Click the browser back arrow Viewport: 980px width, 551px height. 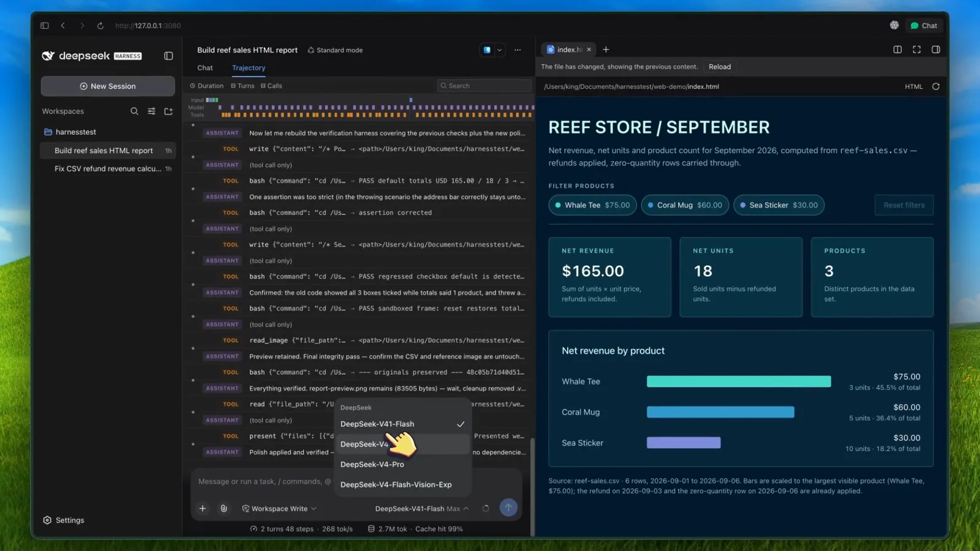point(63,26)
